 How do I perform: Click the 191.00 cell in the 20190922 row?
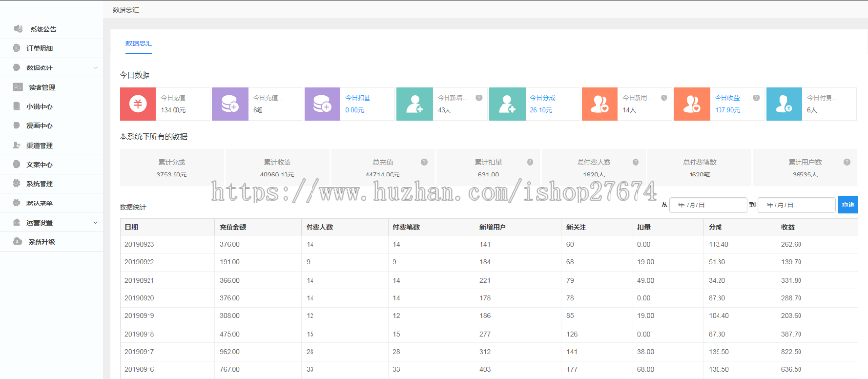click(230, 262)
